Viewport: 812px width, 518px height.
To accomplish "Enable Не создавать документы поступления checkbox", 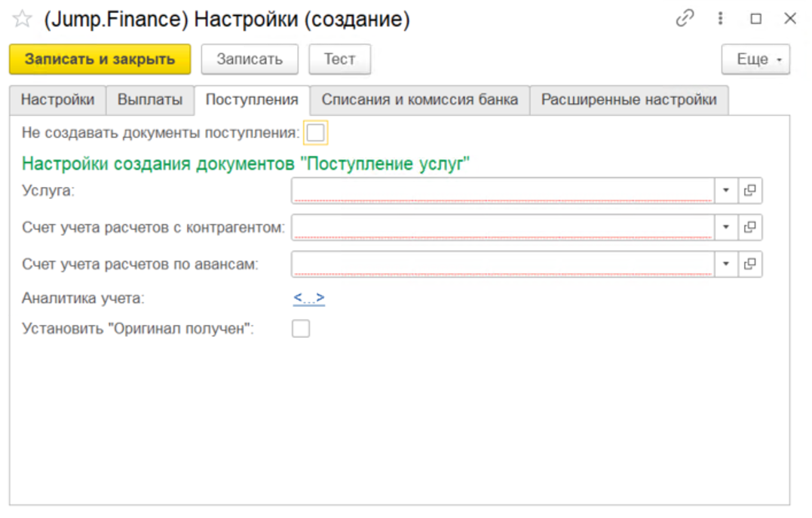I will point(315,133).
